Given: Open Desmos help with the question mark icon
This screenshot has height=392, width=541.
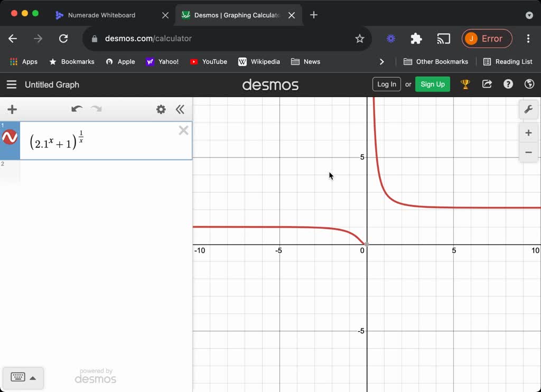Looking at the screenshot, I should coord(508,84).
